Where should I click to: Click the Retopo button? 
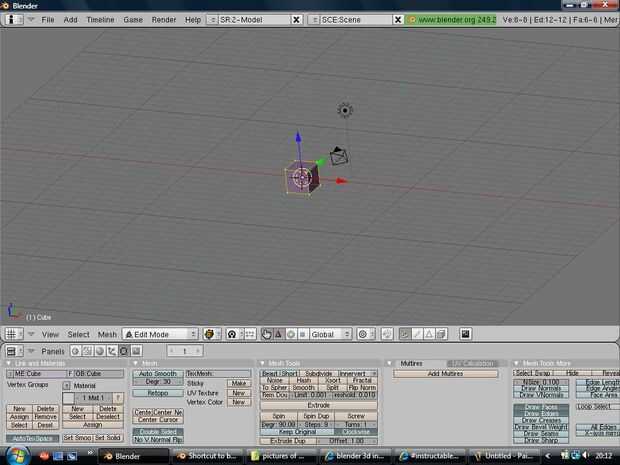click(158, 393)
